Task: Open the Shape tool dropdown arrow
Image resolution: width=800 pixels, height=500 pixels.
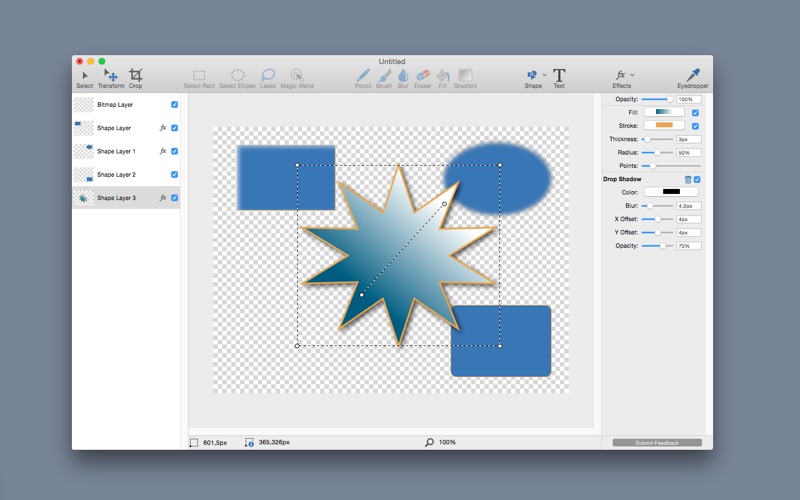Action: (x=544, y=75)
